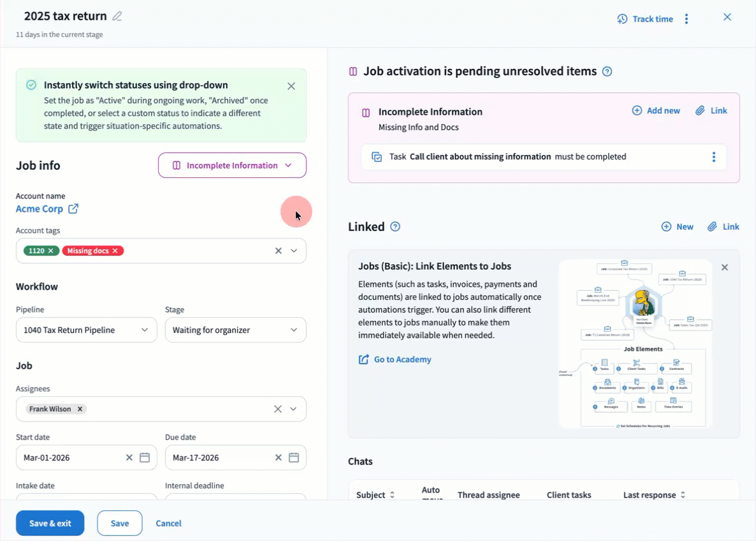Screen dimensions: 756x541
Task: Expand the 1040 Tax Return Pipeline dropdown
Action: 86,330
